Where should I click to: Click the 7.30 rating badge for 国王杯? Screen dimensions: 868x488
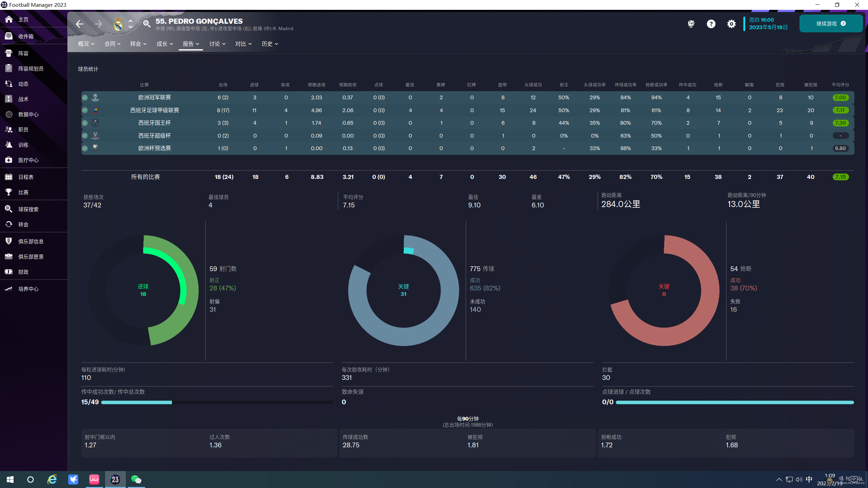click(x=841, y=123)
